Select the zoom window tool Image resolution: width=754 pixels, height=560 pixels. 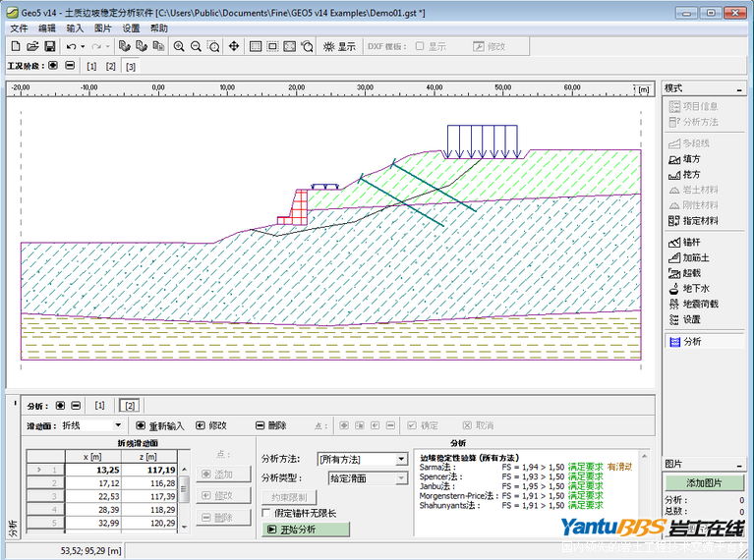point(213,46)
